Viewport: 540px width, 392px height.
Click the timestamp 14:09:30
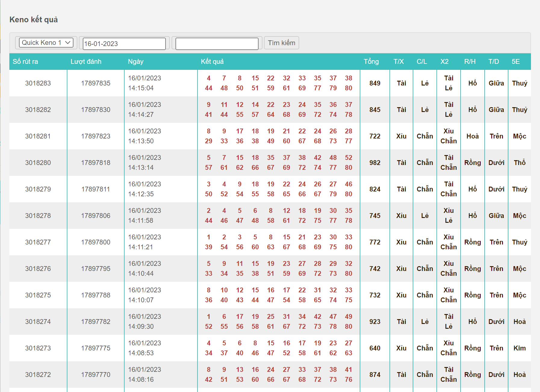[x=141, y=327]
